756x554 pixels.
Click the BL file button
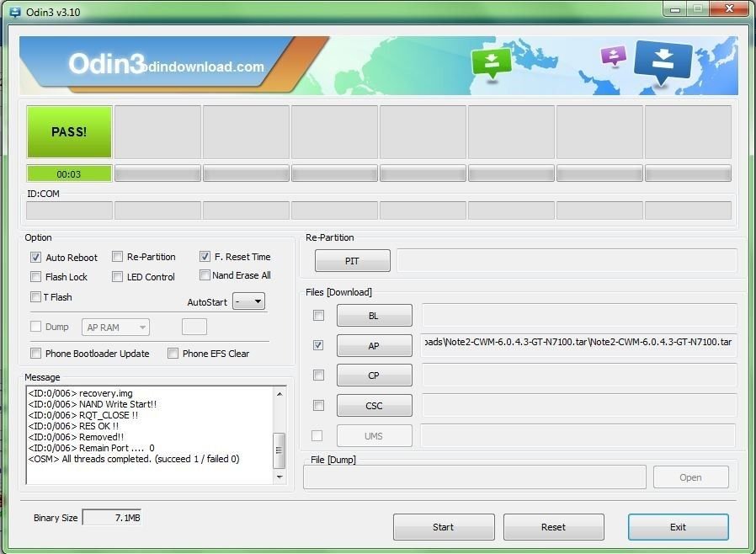coord(374,316)
